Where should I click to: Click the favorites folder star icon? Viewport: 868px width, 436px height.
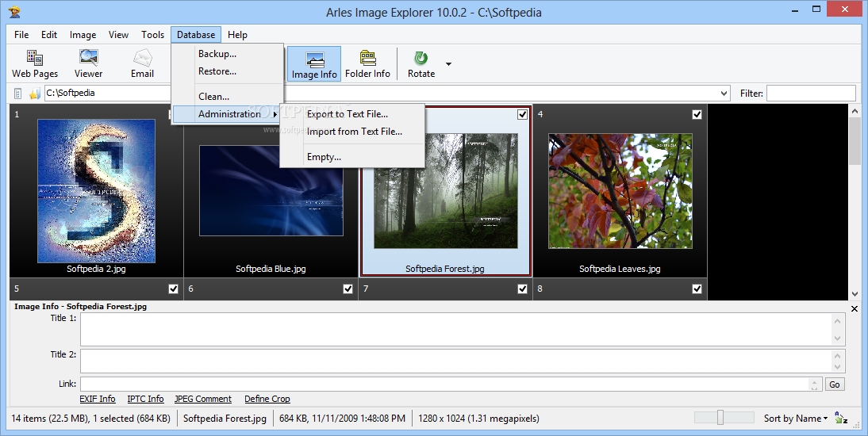[x=35, y=94]
